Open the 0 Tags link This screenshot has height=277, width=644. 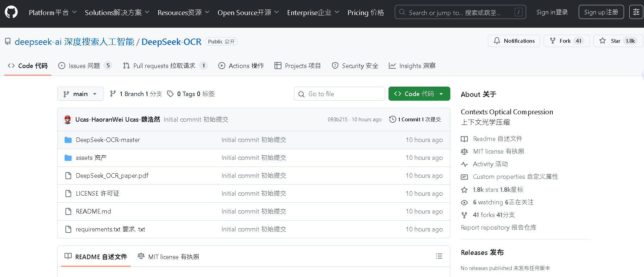(x=191, y=94)
